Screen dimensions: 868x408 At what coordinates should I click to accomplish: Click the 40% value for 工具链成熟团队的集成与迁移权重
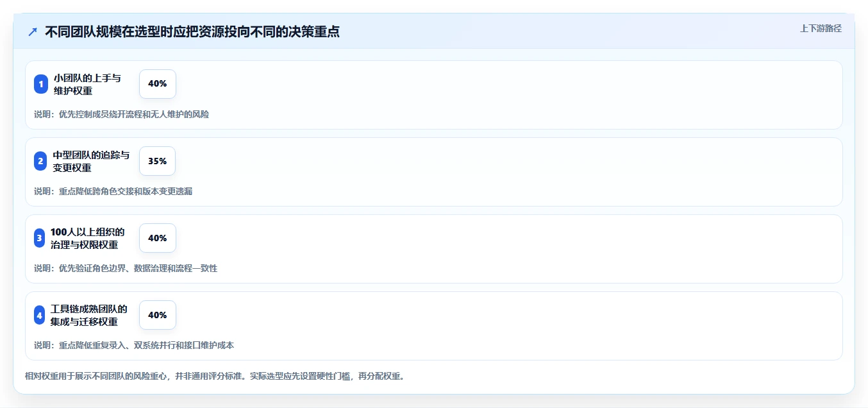[x=158, y=315]
